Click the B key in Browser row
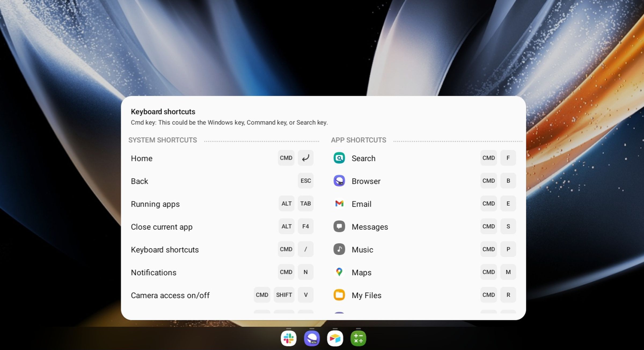The height and width of the screenshot is (350, 644). 508,181
